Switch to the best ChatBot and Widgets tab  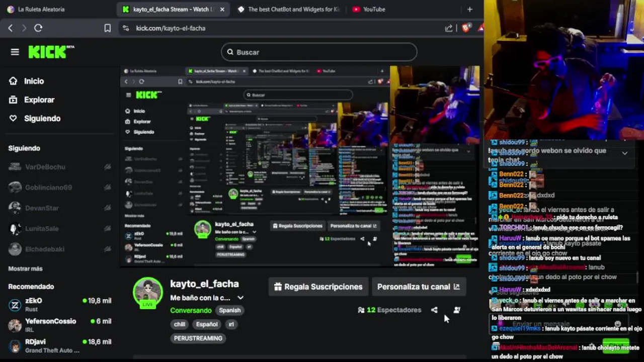tap(289, 9)
